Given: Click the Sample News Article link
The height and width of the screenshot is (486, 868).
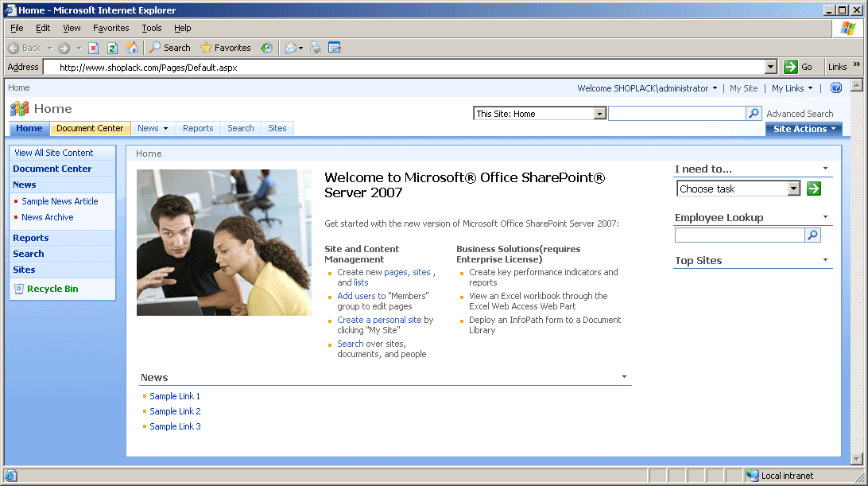Looking at the screenshot, I should click(60, 201).
